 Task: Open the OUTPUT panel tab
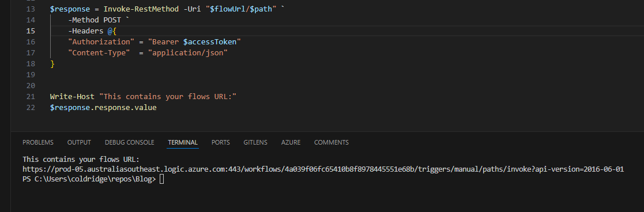point(79,142)
